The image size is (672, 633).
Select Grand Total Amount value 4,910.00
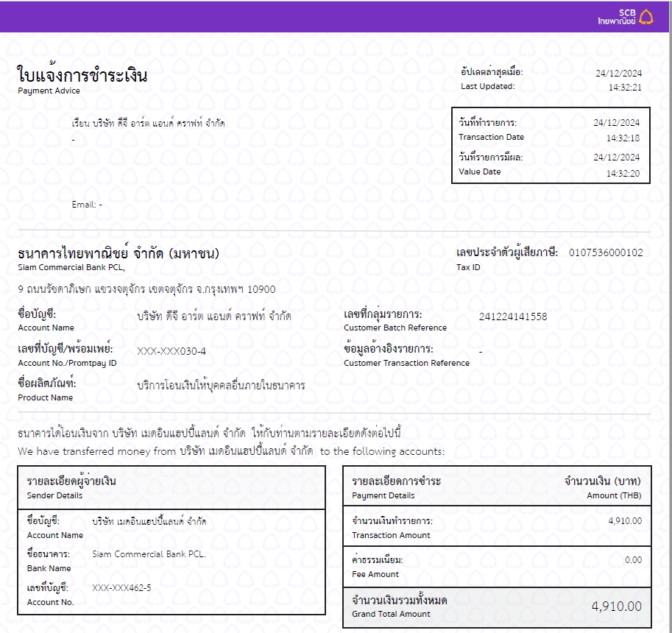click(x=616, y=607)
